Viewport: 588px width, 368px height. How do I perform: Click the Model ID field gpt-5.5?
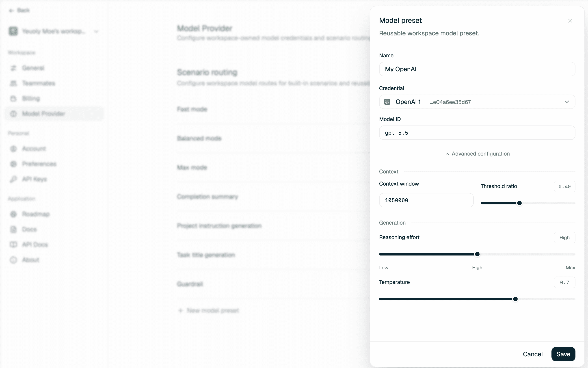tap(477, 133)
